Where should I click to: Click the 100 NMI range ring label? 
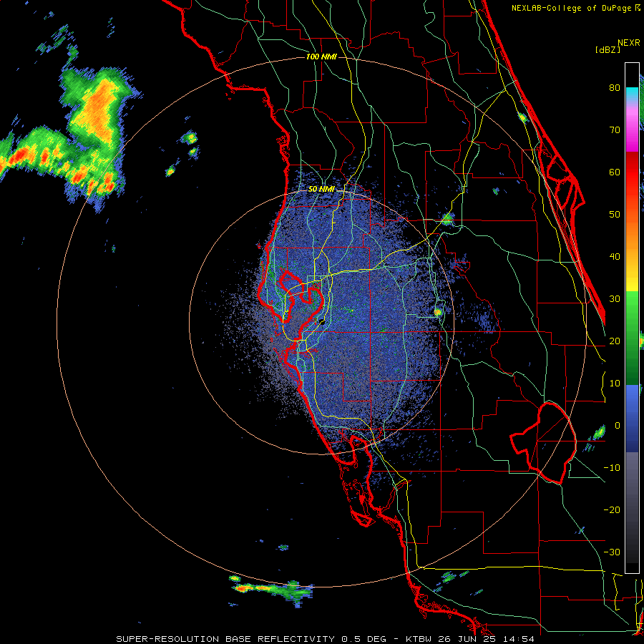click(321, 57)
